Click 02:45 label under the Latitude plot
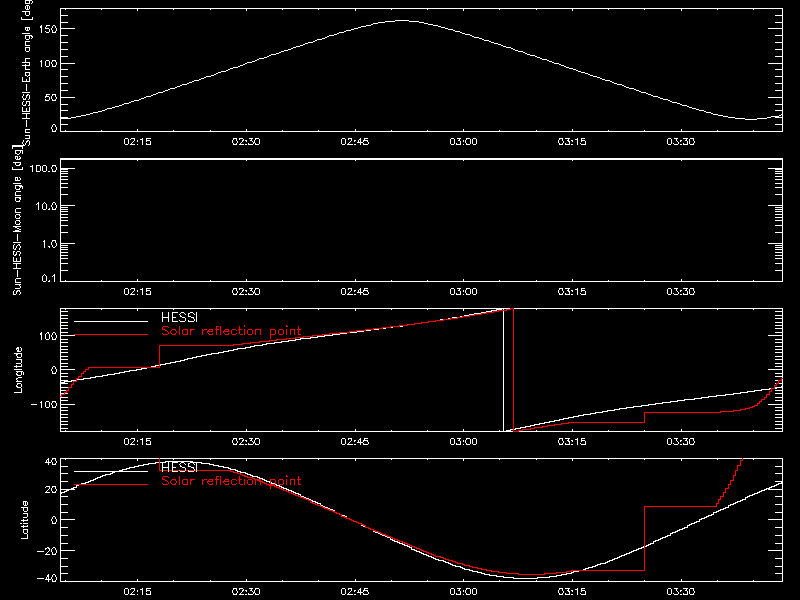The image size is (800, 600). coord(355,592)
